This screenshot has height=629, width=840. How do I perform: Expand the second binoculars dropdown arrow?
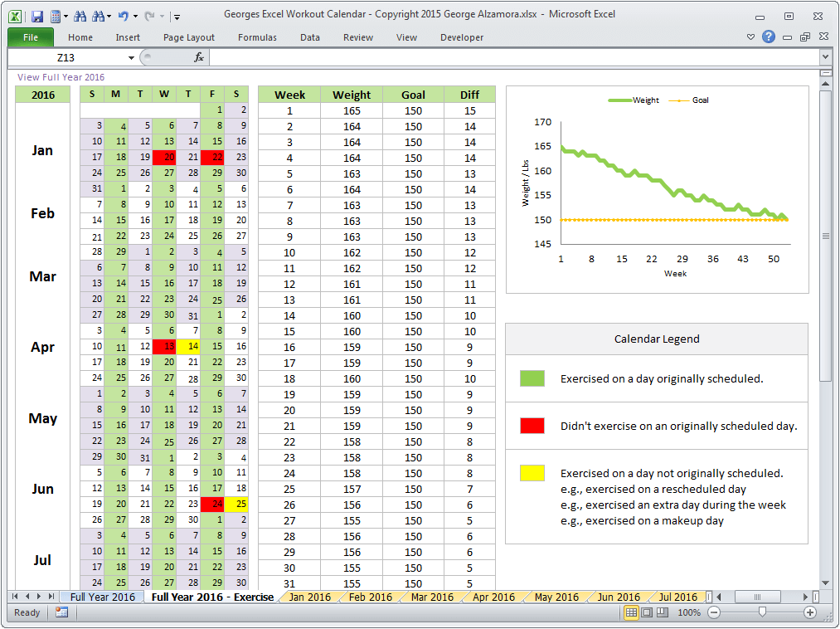point(109,17)
